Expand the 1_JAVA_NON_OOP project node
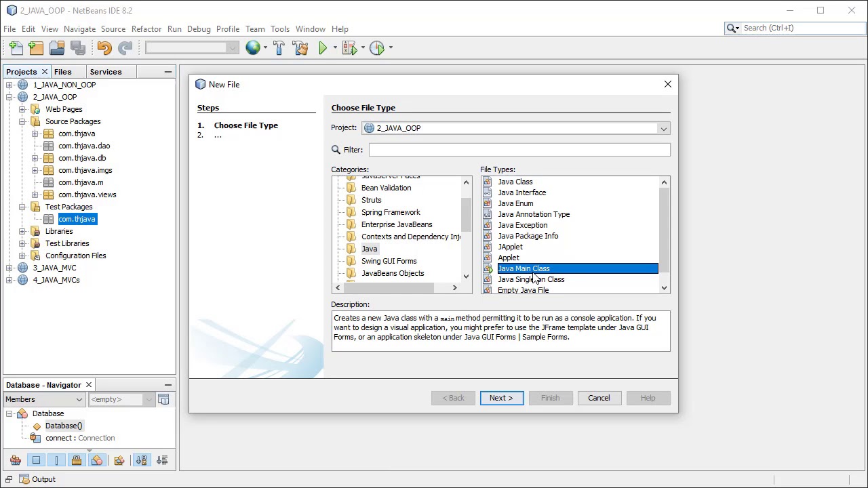 pos(9,85)
